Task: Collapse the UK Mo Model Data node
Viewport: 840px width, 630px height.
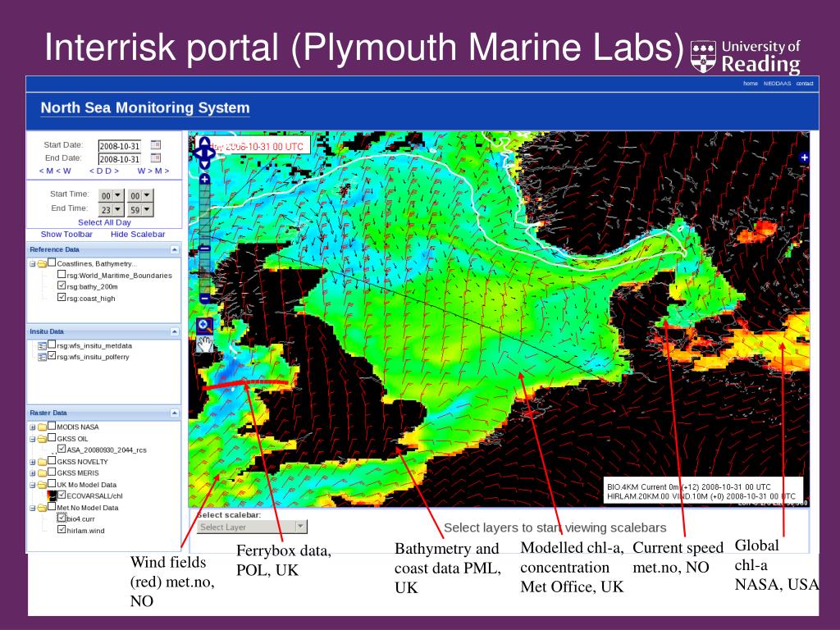Action: pos(33,486)
